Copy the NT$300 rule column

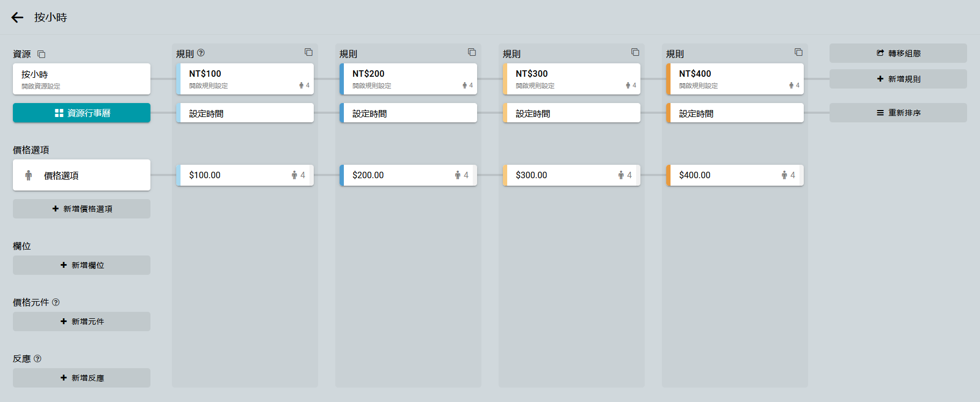pyautogui.click(x=635, y=52)
